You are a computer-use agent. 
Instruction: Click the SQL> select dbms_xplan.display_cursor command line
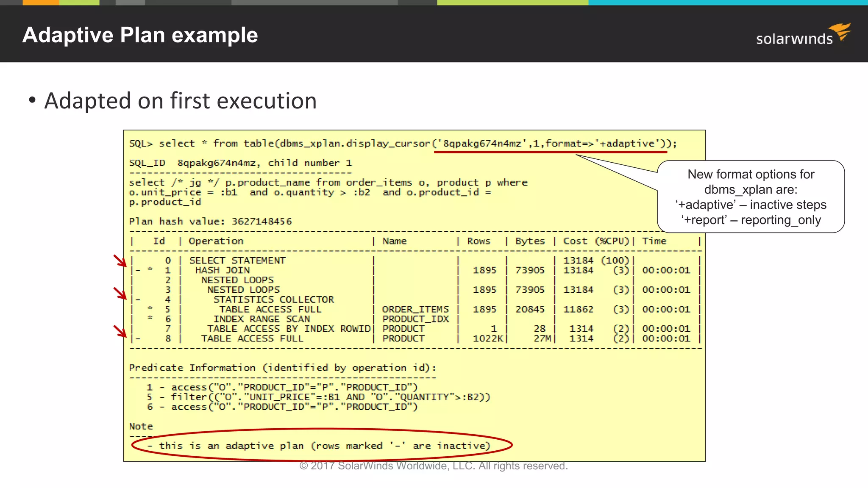[x=403, y=144]
